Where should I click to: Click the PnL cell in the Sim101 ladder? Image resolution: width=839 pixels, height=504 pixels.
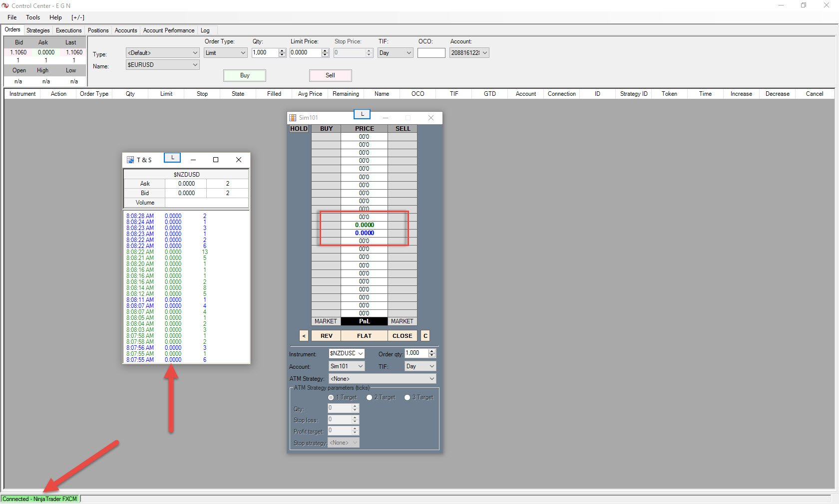[x=364, y=321]
